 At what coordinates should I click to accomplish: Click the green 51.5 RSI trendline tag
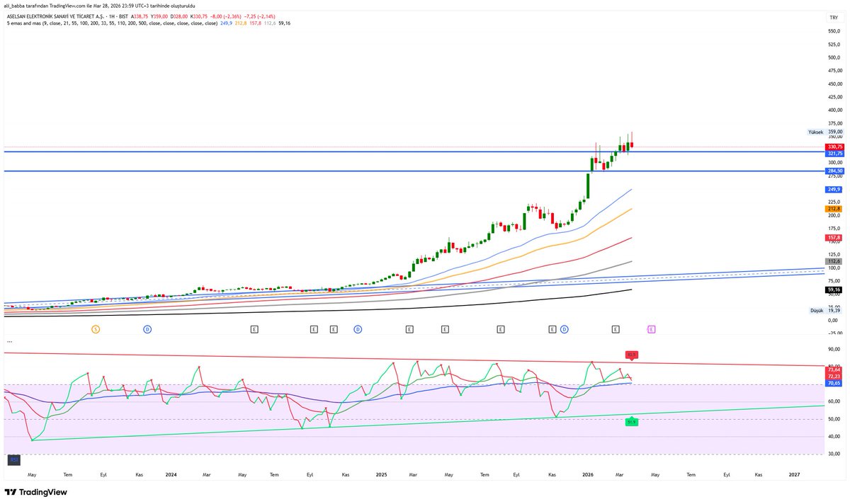(632, 422)
